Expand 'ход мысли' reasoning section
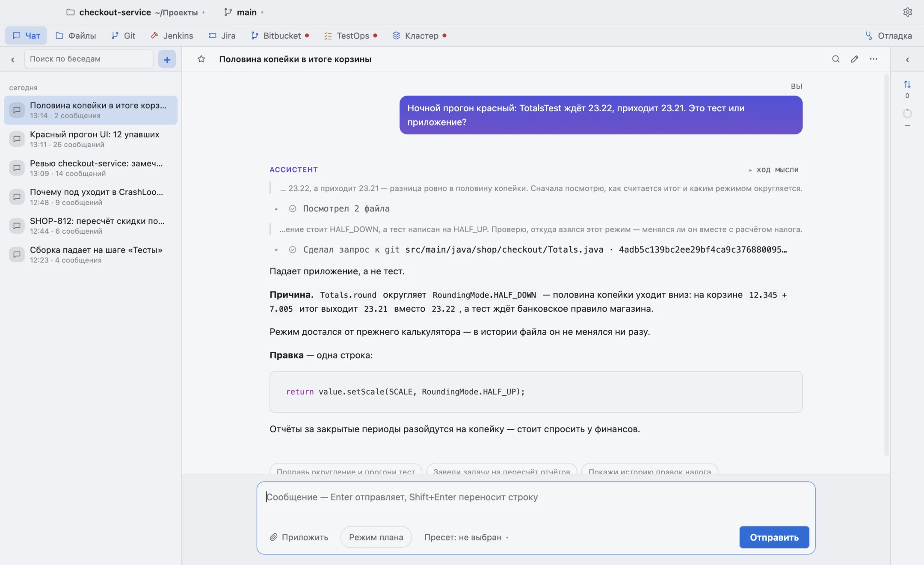The image size is (924, 565). [x=773, y=169]
